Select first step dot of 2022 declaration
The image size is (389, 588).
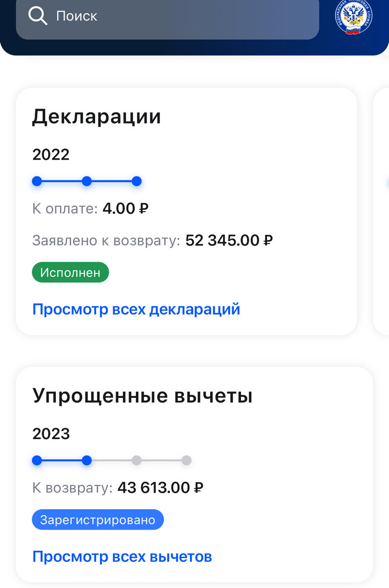37,181
